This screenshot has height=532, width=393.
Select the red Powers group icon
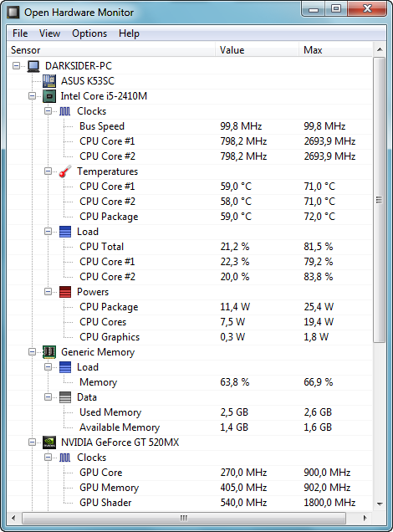point(64,292)
